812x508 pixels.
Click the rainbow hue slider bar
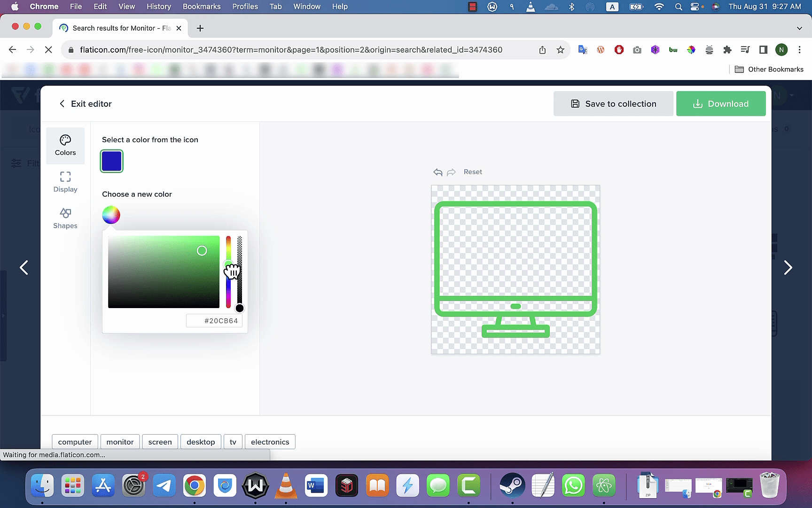tap(228, 272)
